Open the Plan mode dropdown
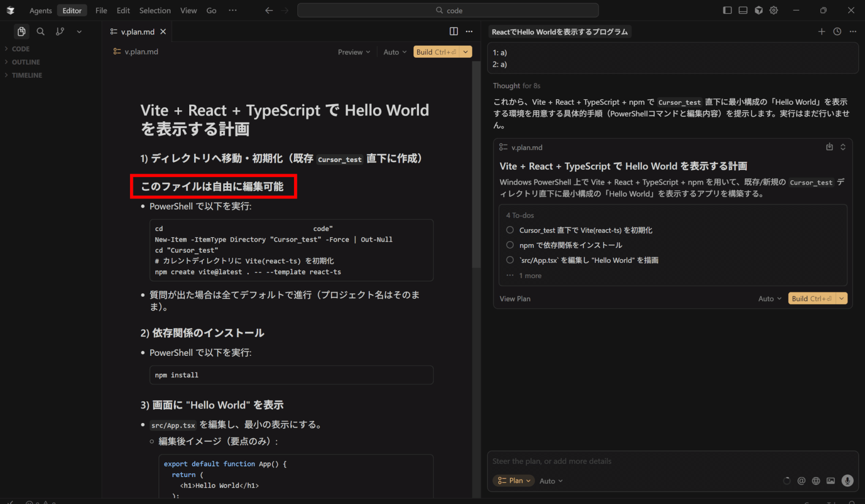Image resolution: width=865 pixels, height=504 pixels. [x=514, y=480]
